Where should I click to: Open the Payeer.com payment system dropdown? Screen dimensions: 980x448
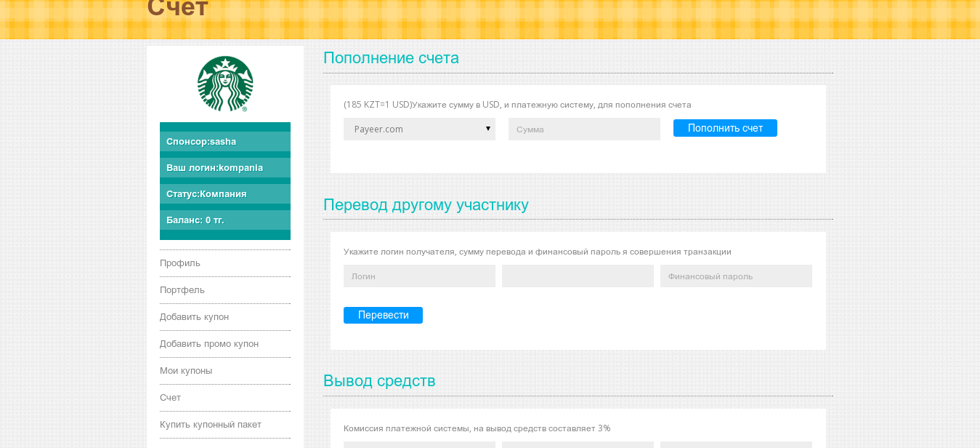tap(419, 129)
